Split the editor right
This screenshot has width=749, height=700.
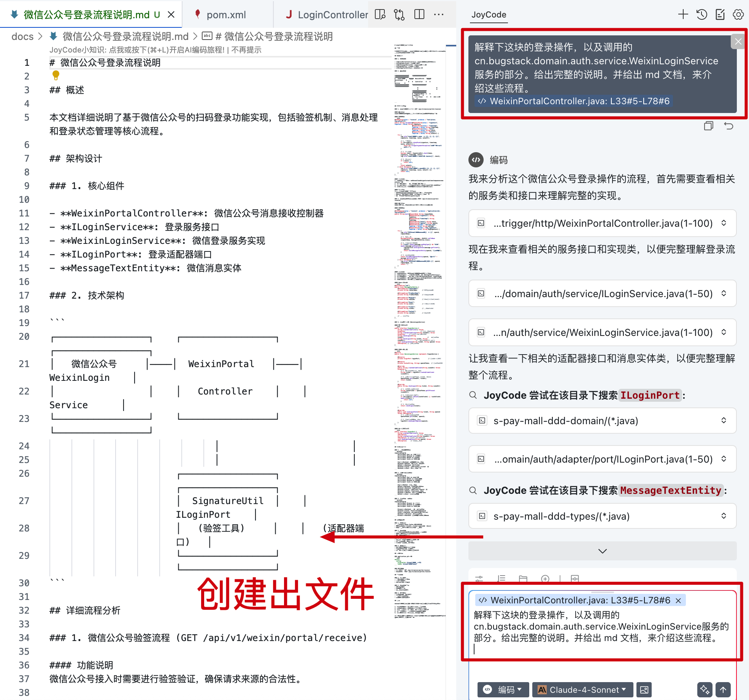pos(419,14)
